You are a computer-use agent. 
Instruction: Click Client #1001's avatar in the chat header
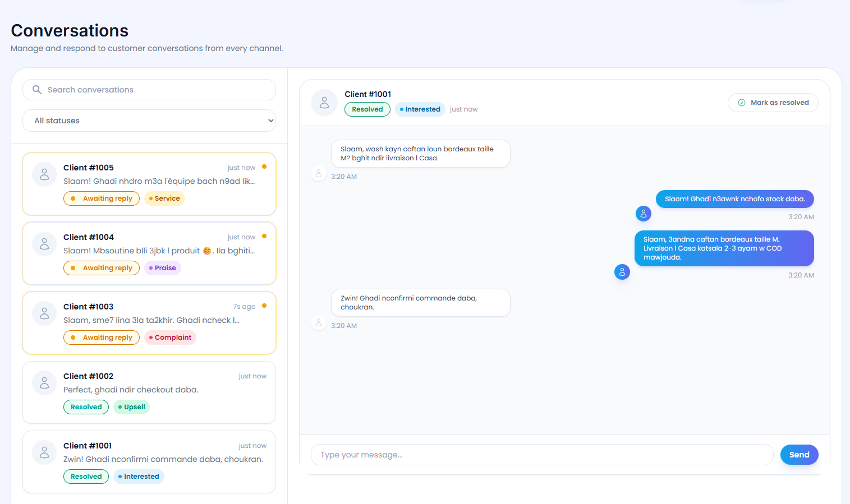324,102
